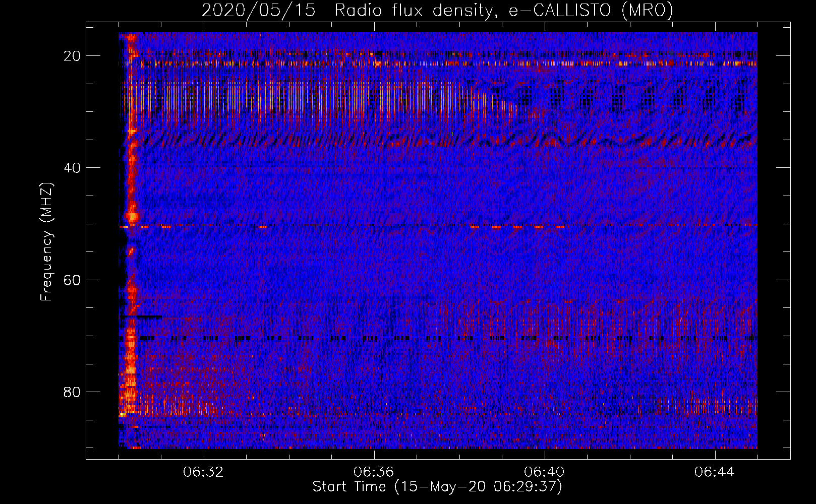Click the bright radio burst near 50 MHz

click(133, 217)
